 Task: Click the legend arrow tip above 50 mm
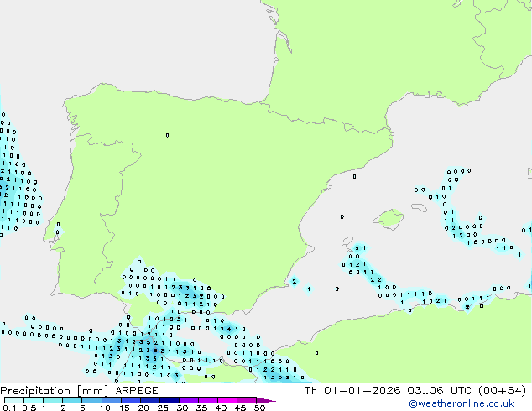point(266,400)
